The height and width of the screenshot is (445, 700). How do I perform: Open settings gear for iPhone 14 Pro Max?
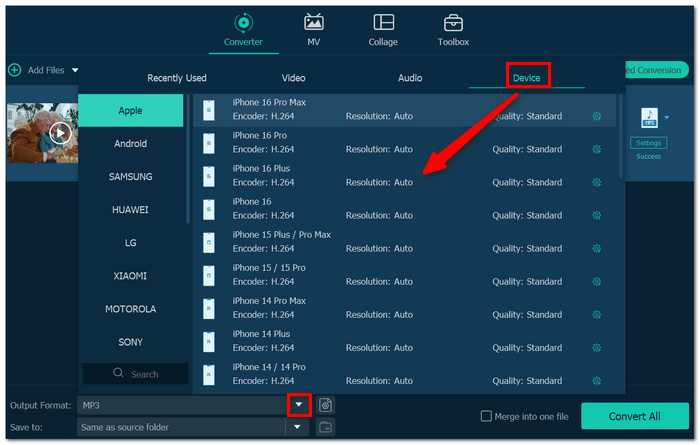click(x=596, y=314)
